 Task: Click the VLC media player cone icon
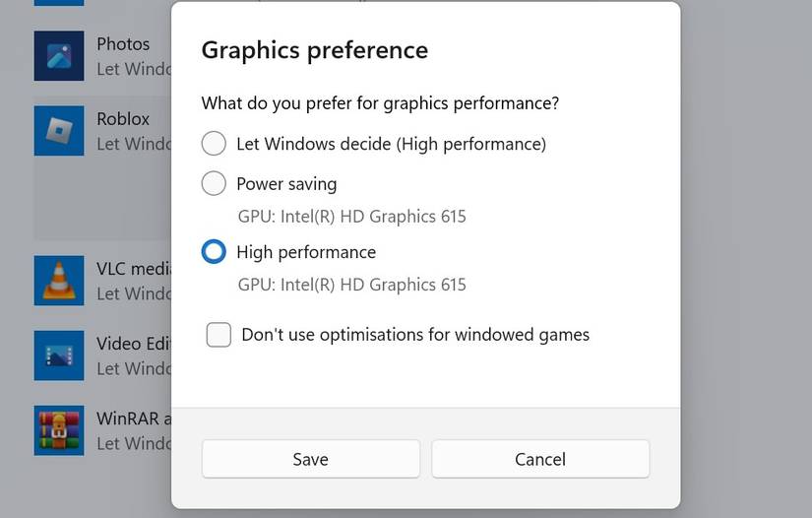[59, 281]
